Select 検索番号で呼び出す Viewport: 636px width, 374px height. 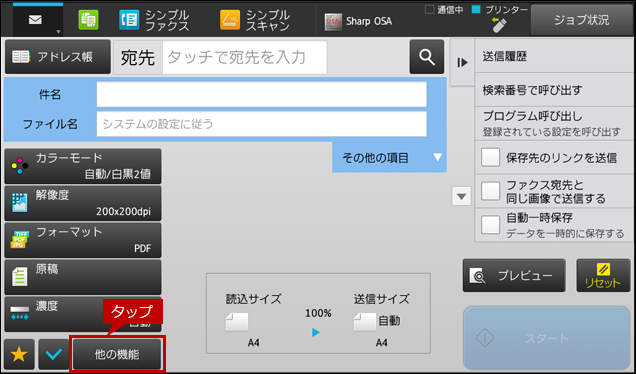[x=554, y=90]
